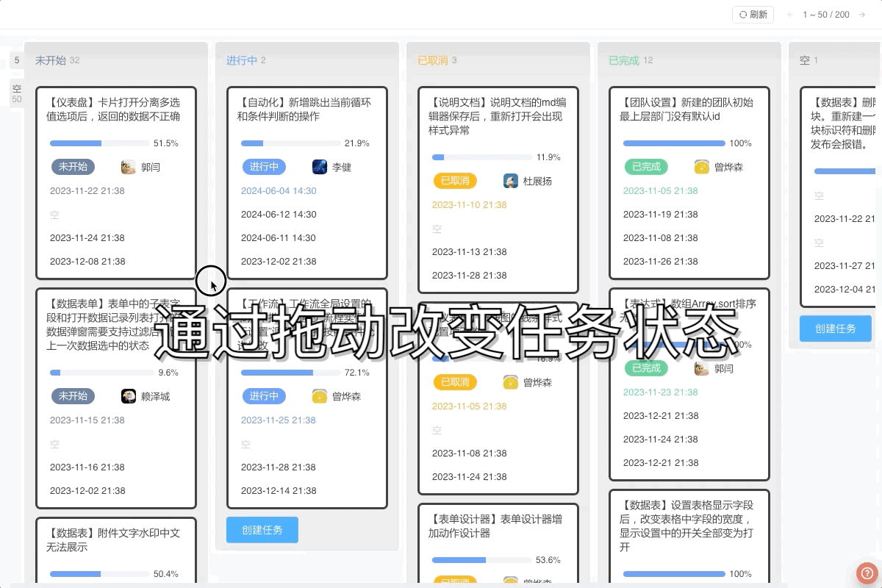Click 郭闫's avatar on the 表达式 card

(x=701, y=368)
